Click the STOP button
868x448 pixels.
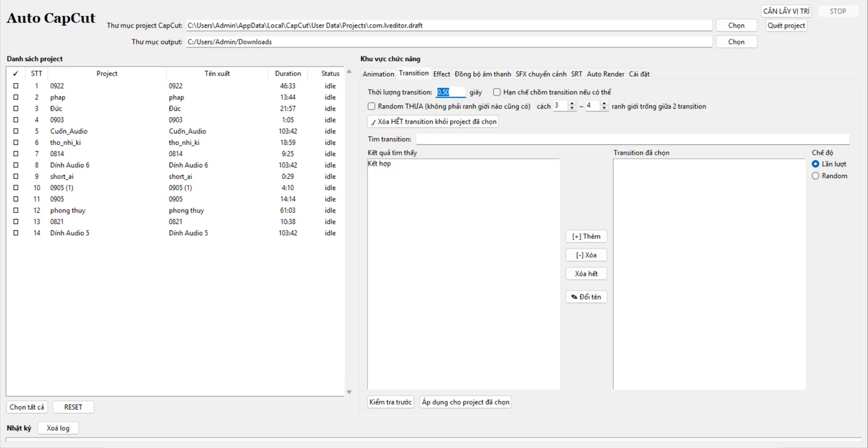coord(838,11)
